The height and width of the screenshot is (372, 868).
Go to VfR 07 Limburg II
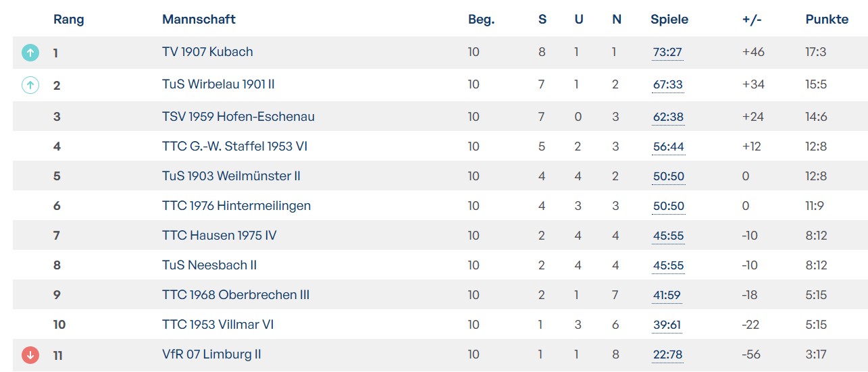(x=211, y=354)
